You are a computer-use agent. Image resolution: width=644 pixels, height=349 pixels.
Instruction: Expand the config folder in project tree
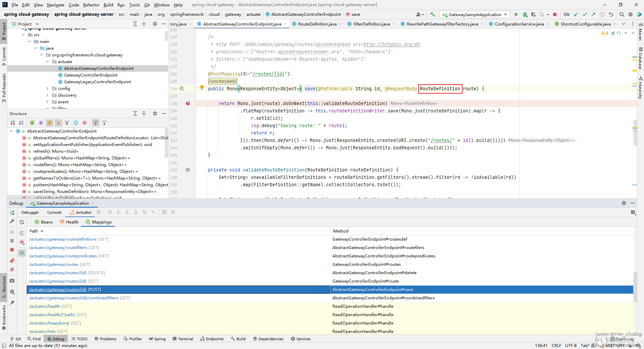(47, 89)
